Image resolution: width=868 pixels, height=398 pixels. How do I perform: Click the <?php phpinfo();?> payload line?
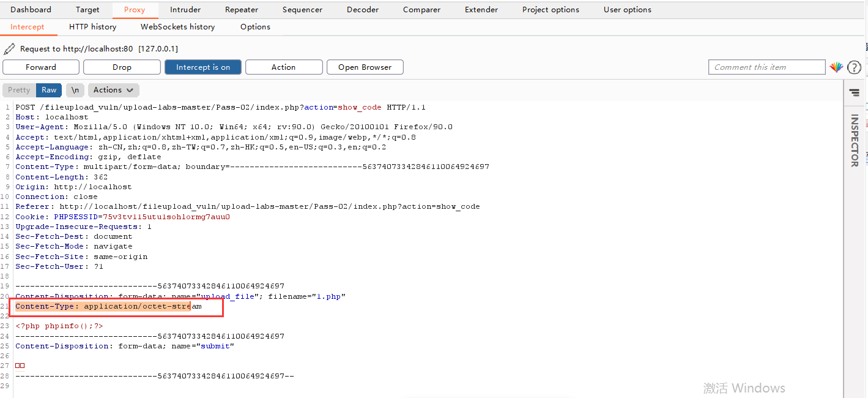click(x=59, y=326)
